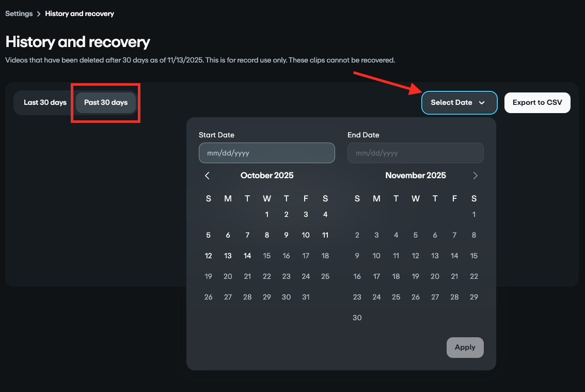Image resolution: width=585 pixels, height=392 pixels.
Task: Choose November 30 on the calendar
Action: (x=357, y=317)
